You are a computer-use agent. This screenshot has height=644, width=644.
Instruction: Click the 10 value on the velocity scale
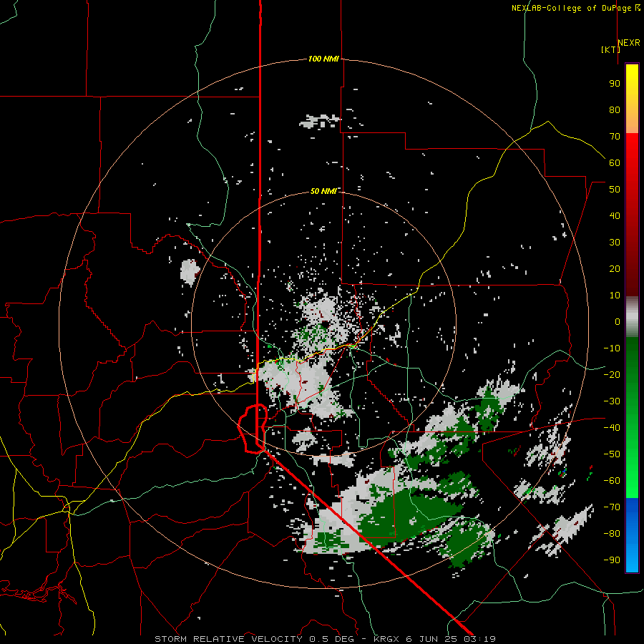[615, 296]
